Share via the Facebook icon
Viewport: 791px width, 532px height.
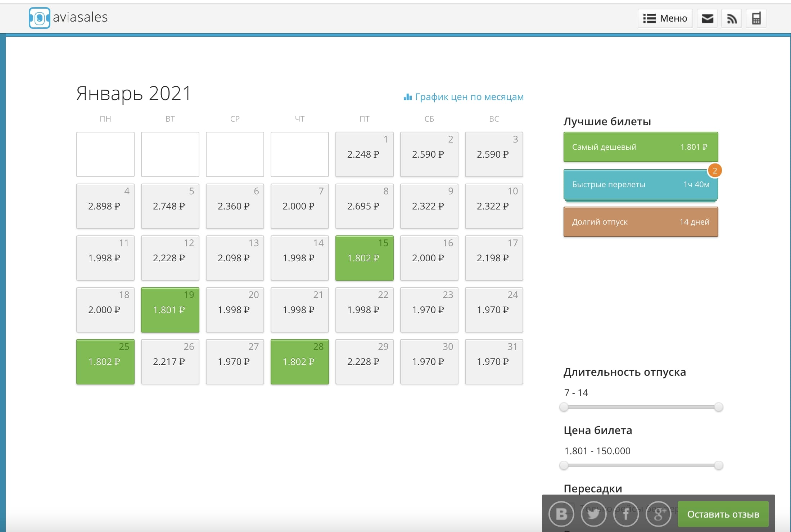(626, 514)
